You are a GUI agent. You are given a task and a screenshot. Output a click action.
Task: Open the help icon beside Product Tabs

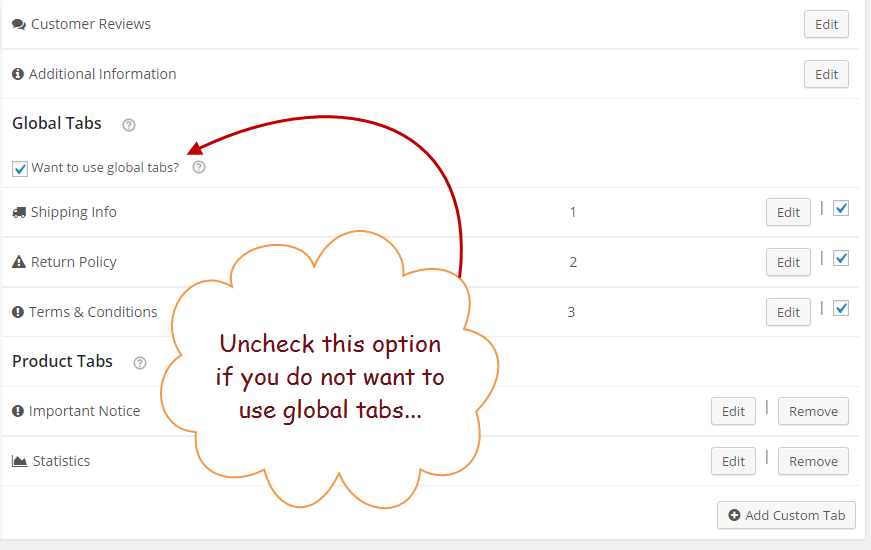[140, 363]
